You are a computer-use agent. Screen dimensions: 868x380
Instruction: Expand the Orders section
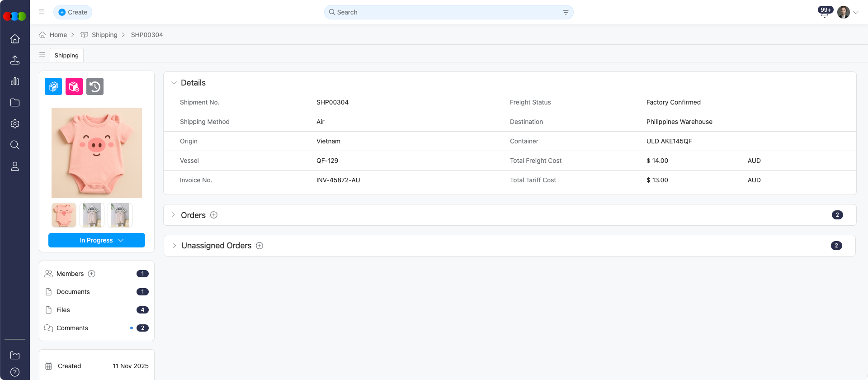174,215
